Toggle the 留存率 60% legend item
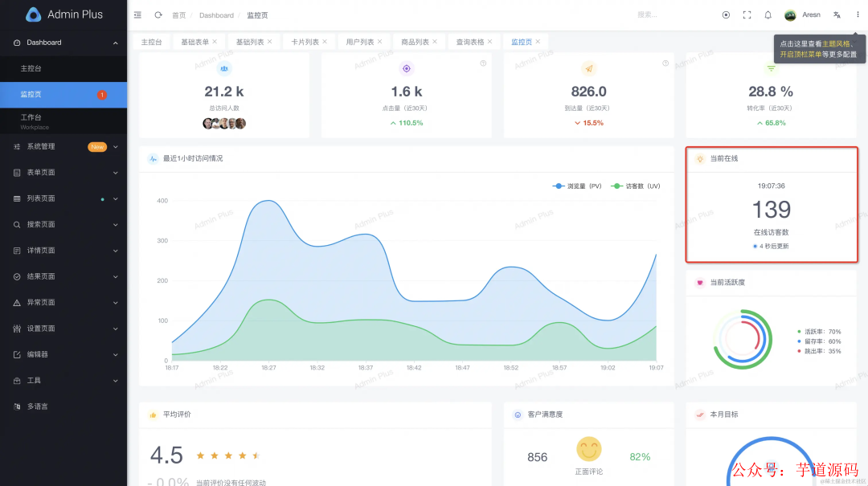Screen dimensions: 868x486 point(819,341)
